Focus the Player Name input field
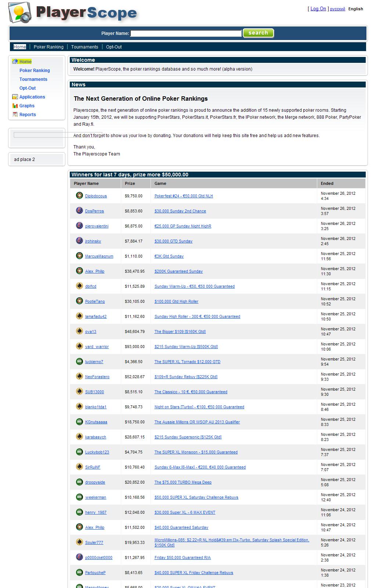The width and height of the screenshot is (376, 588). pos(186,33)
